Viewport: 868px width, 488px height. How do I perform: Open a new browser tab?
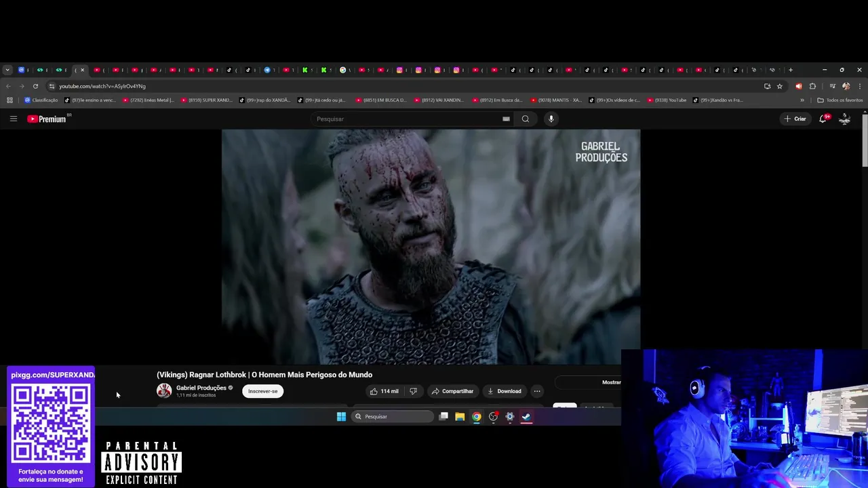point(791,70)
